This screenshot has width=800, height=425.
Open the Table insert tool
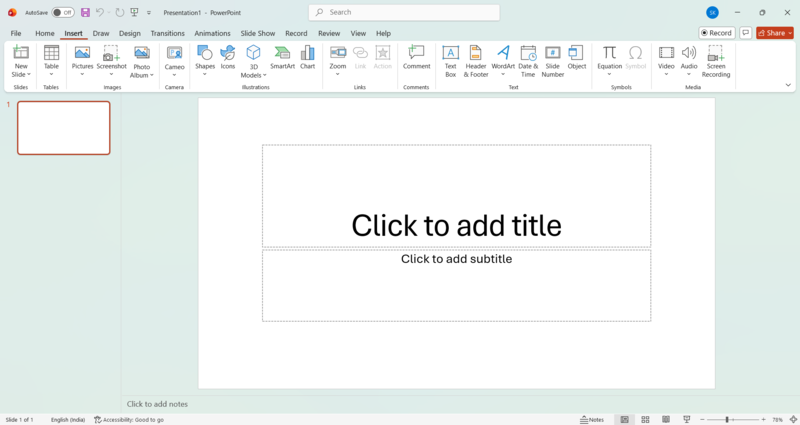[51, 61]
